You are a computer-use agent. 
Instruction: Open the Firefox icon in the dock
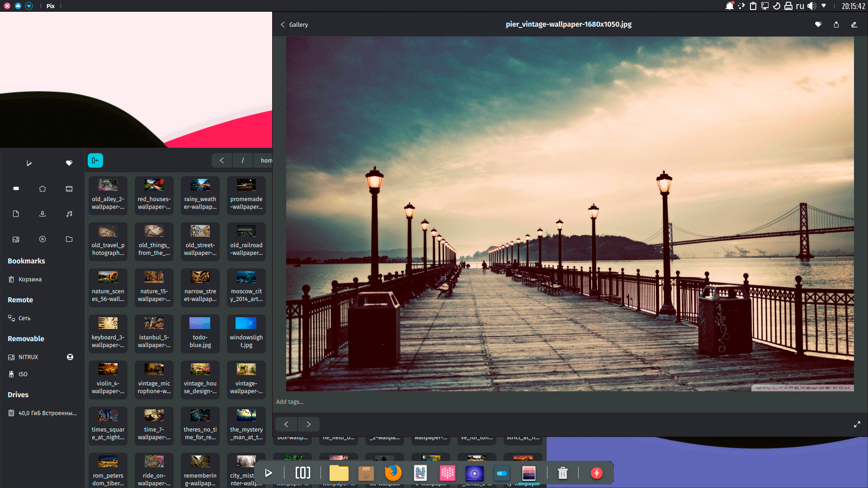393,473
